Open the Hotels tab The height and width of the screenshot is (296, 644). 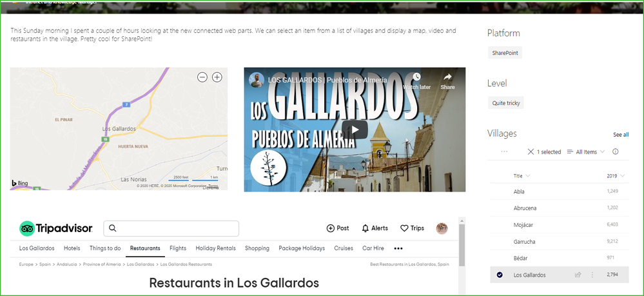72,248
